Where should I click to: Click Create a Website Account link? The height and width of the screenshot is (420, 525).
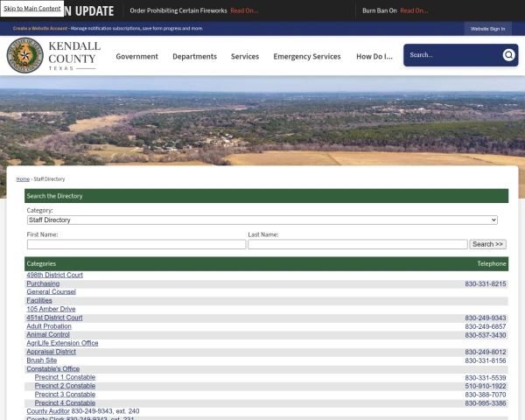pos(40,28)
